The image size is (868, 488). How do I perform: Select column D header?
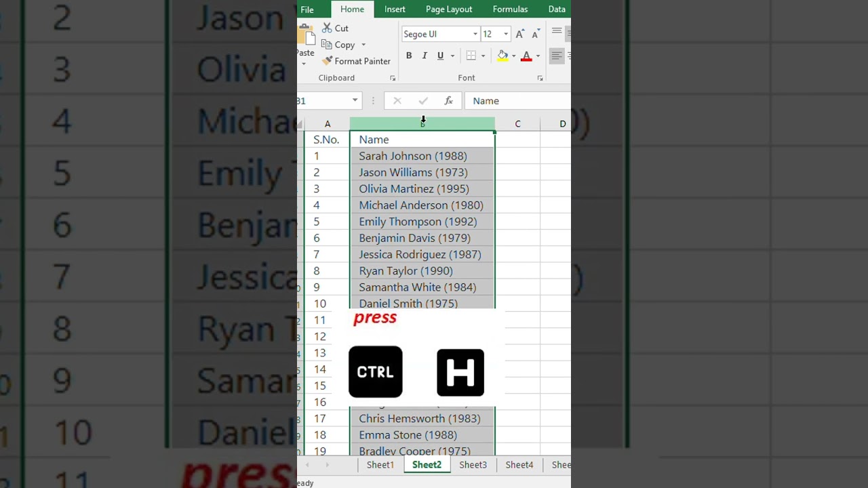pos(556,124)
